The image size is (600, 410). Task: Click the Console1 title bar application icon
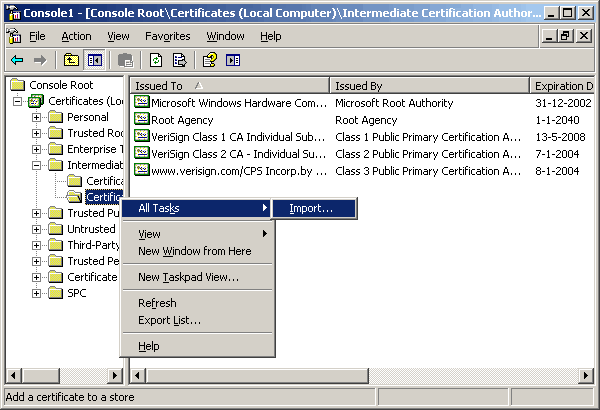[14, 13]
